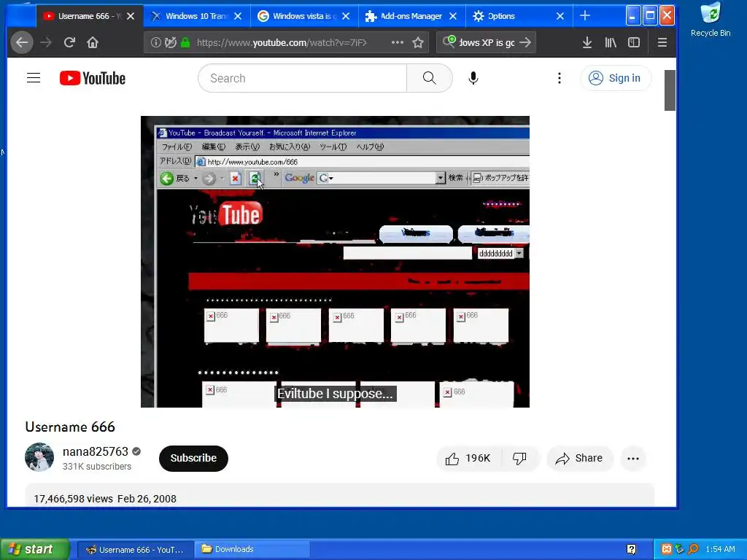Open a new tab with the plus button
The width and height of the screenshot is (747, 560).
[585, 16]
